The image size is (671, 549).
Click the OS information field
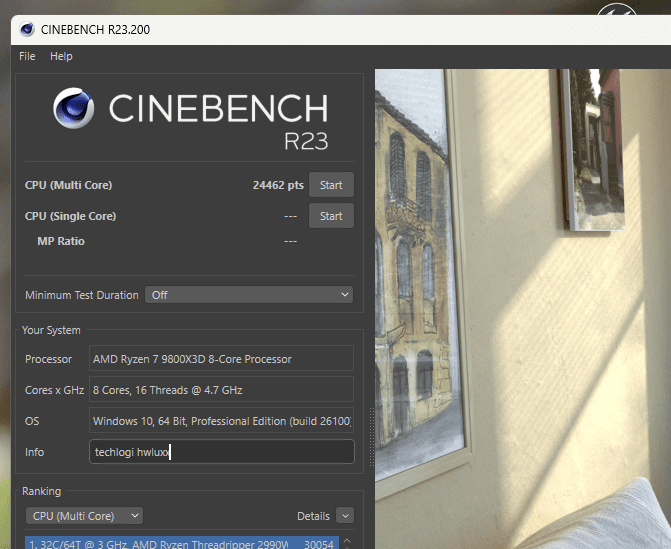click(x=221, y=421)
